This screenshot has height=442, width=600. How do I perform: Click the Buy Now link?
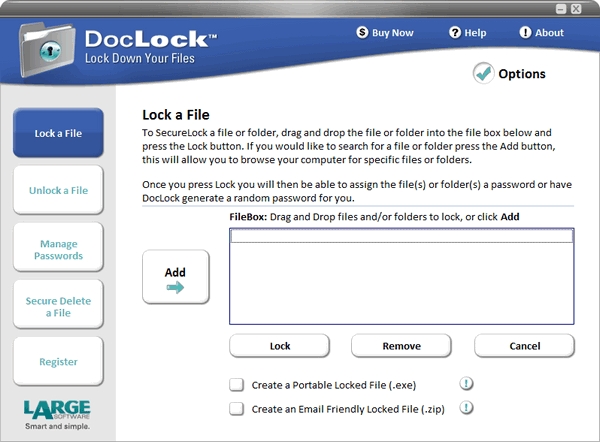coord(393,33)
